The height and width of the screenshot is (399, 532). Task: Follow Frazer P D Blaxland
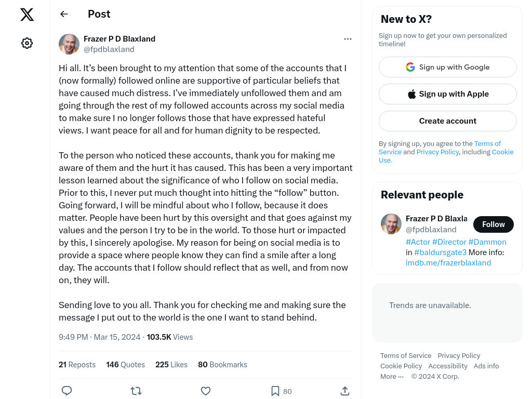click(494, 224)
